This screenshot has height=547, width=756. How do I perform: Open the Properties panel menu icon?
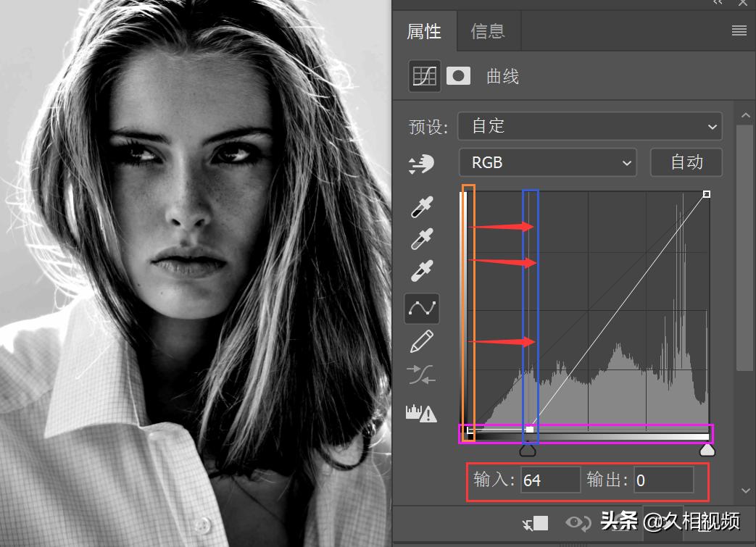pos(739,31)
